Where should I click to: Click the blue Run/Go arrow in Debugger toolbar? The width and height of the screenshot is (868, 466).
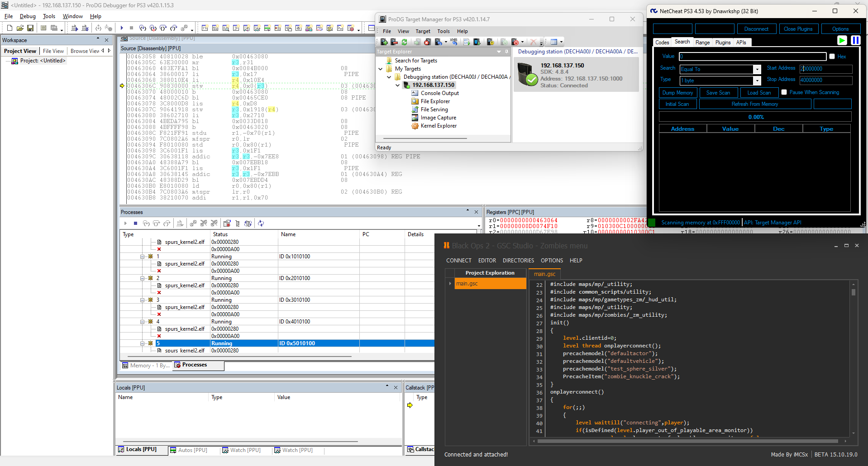point(121,28)
